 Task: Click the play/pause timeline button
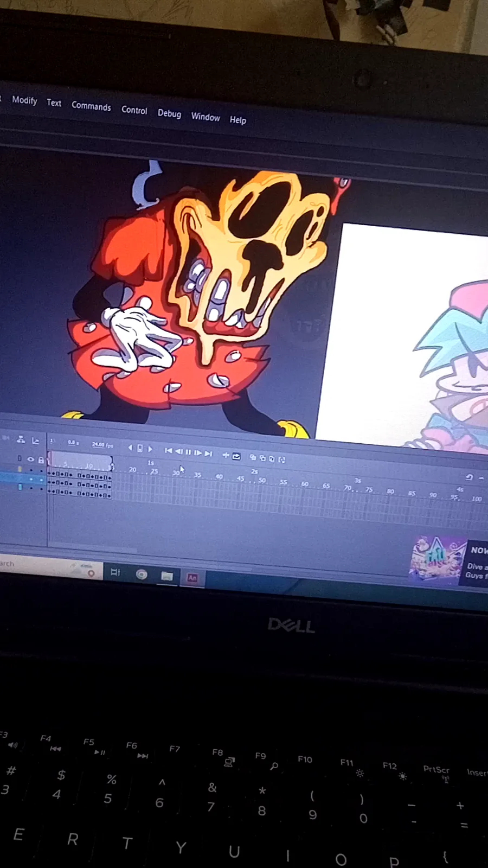point(188,452)
